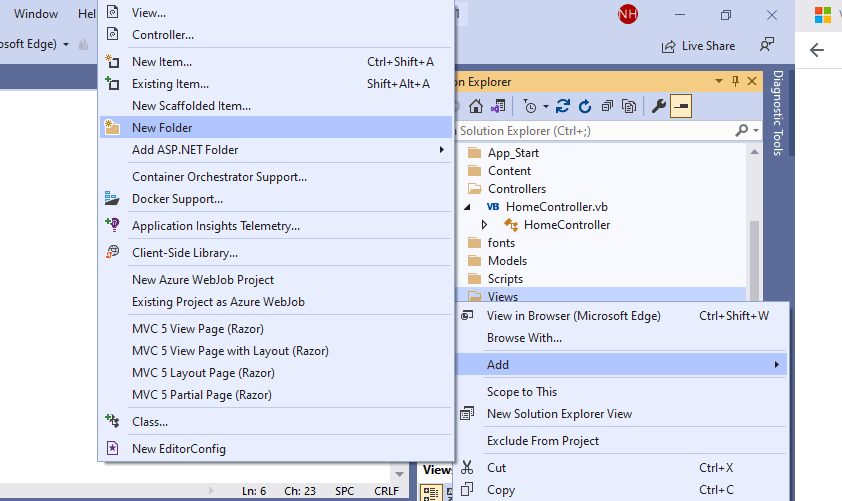Close the Solution Explorer panel
842x501 pixels.
click(x=752, y=81)
